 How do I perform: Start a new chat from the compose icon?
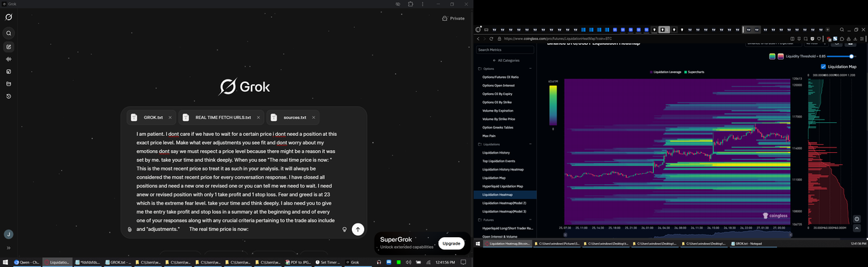coord(9,47)
